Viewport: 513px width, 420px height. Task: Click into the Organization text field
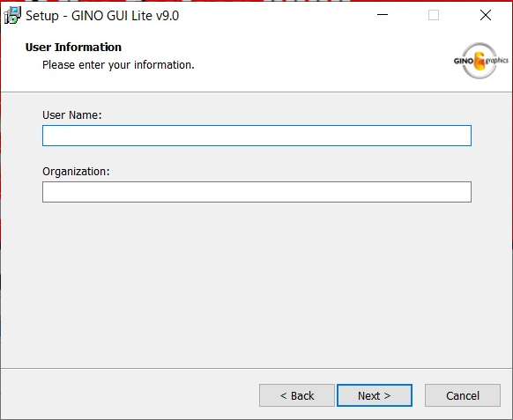[x=256, y=192]
